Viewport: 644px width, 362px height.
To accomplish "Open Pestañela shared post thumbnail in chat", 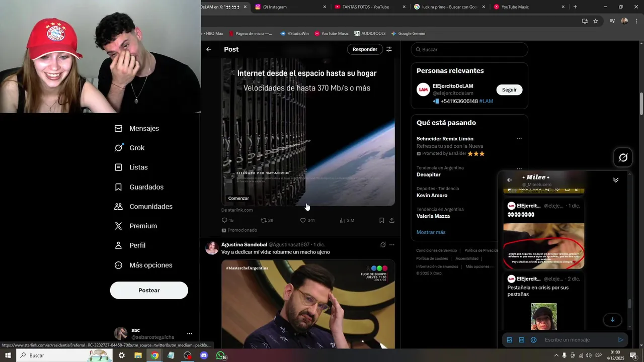I will pos(544,316).
